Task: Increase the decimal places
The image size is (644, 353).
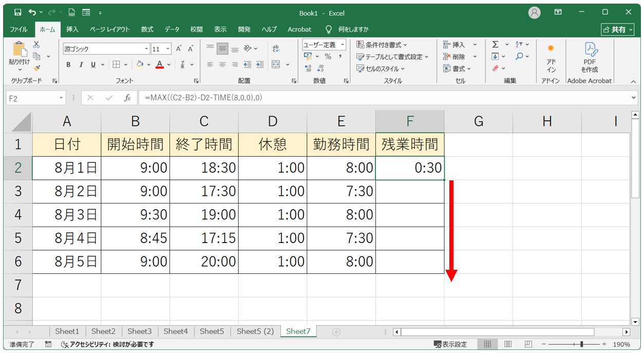Action: pyautogui.click(x=308, y=68)
